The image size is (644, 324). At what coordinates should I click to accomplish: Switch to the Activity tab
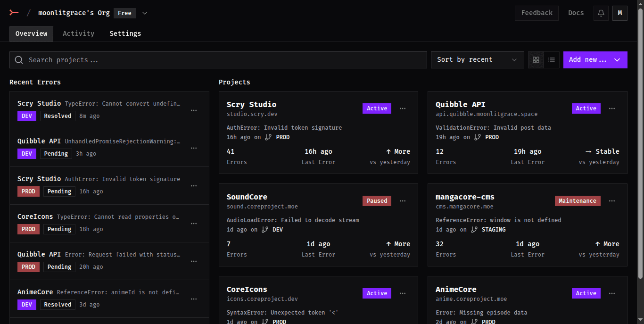(x=78, y=33)
